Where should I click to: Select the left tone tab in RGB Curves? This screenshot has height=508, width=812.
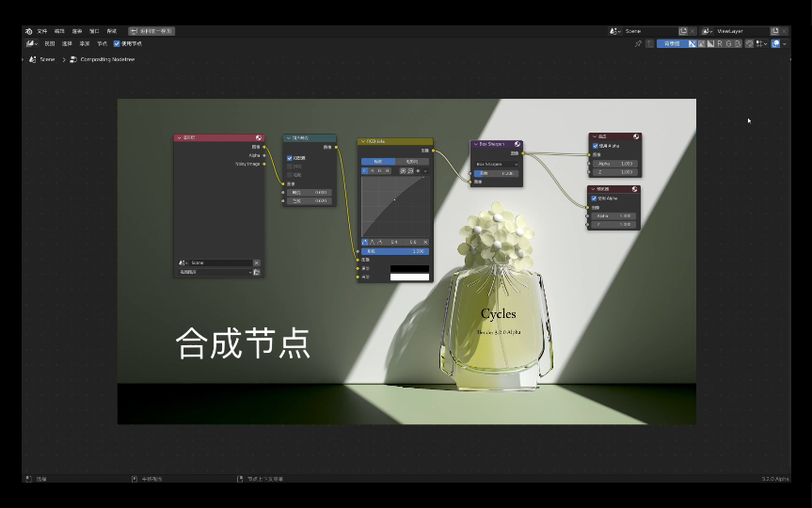tap(378, 162)
